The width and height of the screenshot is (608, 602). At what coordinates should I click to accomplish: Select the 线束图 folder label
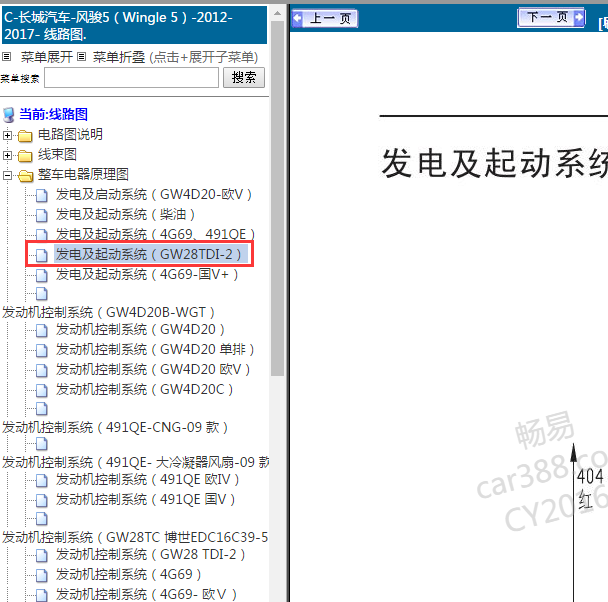pos(57,154)
